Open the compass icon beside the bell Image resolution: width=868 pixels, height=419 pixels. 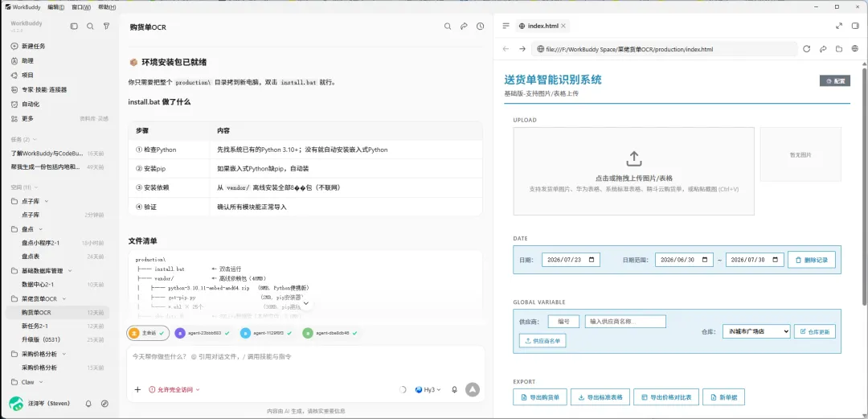[104, 404]
